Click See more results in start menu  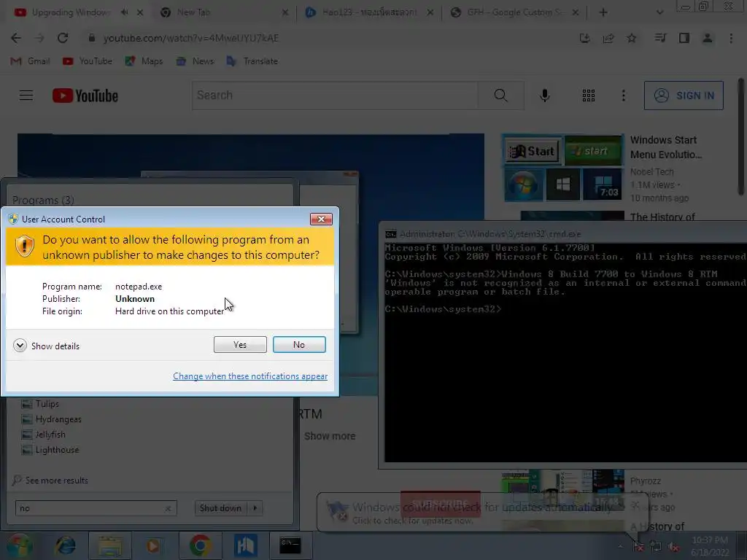coord(50,480)
